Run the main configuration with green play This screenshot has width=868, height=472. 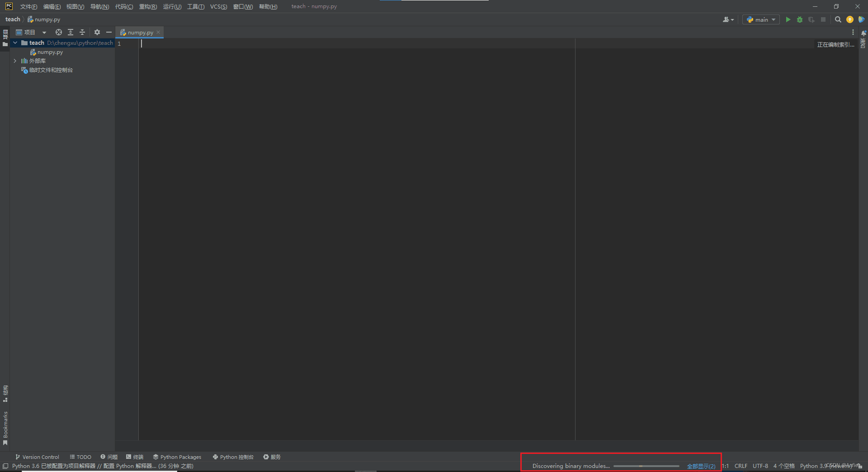click(788, 19)
